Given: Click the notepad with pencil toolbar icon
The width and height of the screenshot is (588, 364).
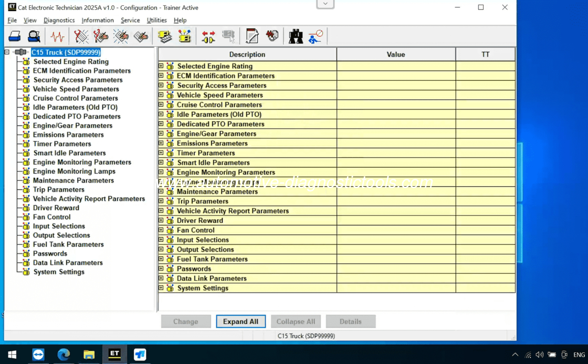Looking at the screenshot, I should tap(252, 36).
